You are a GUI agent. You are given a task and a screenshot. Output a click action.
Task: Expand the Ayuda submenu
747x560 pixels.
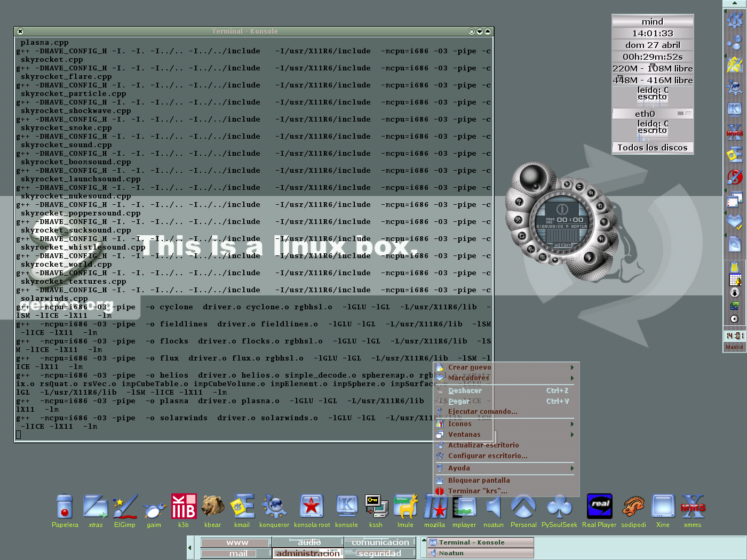coord(506,468)
